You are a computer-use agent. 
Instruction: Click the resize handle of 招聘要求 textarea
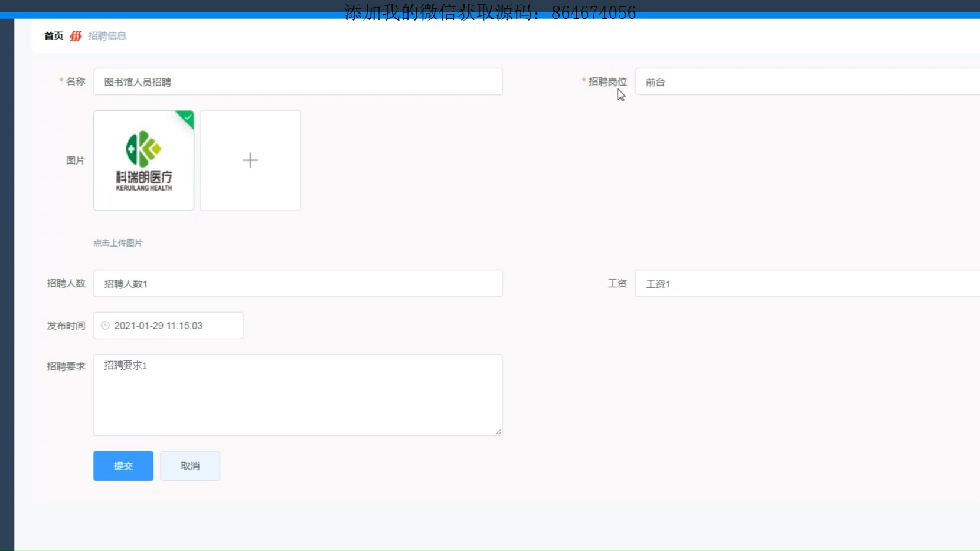pos(499,432)
